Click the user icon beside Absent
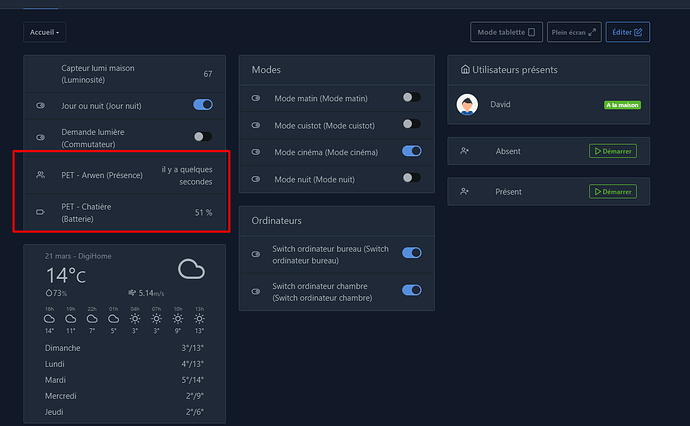 pyautogui.click(x=465, y=151)
